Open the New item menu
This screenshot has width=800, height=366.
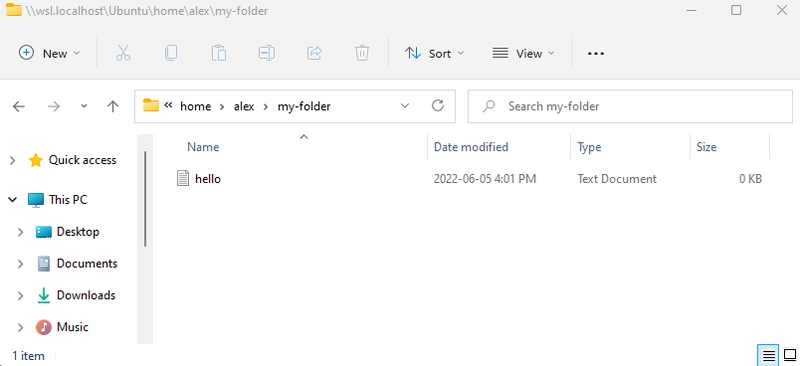pyautogui.click(x=49, y=53)
